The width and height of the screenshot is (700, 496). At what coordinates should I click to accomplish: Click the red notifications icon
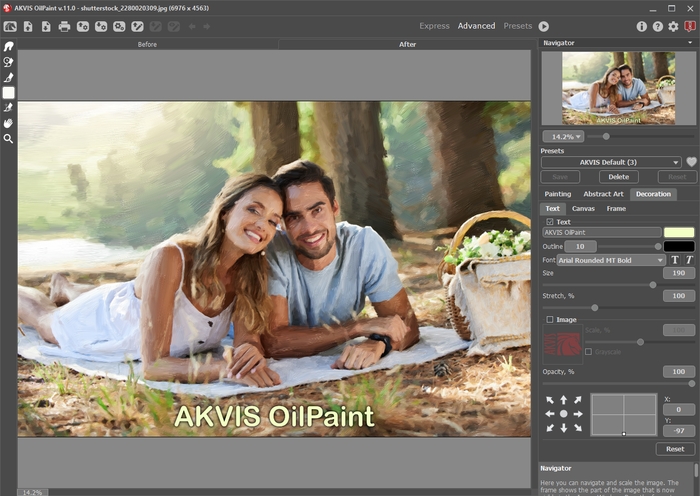coord(690,26)
